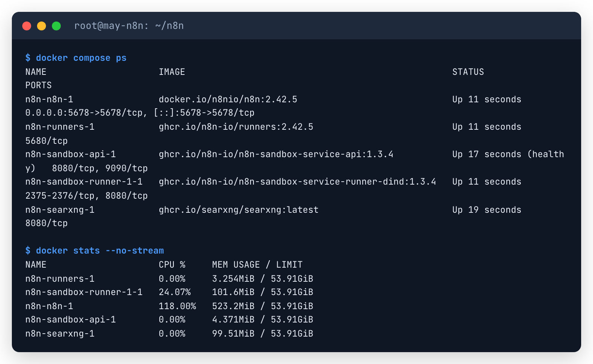Click the window title root@may-n8n: ~/n8n

129,26
